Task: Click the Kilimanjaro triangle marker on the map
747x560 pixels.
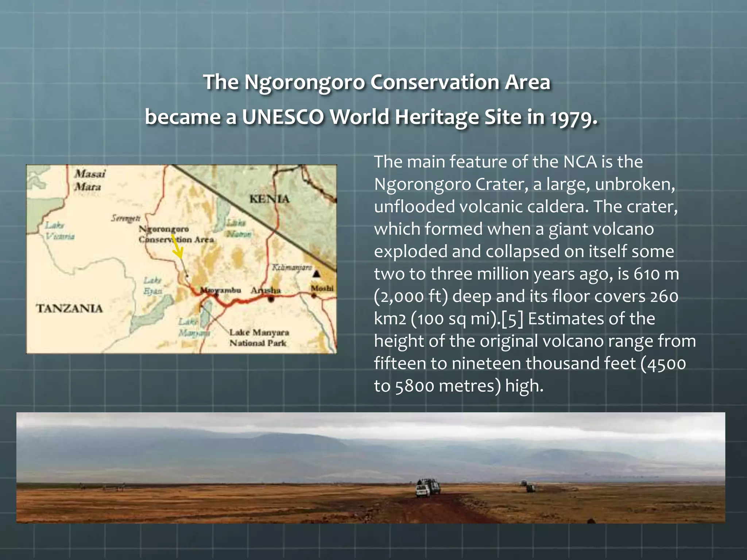Action: pyautogui.click(x=317, y=273)
